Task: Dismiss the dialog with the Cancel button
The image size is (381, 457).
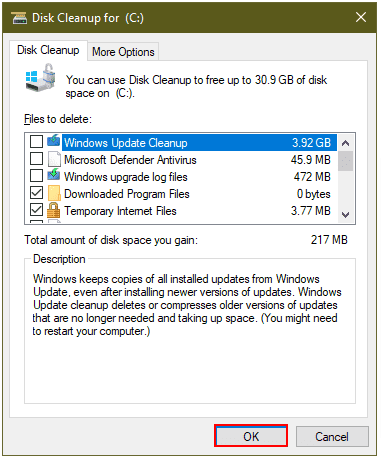Action: point(332,436)
